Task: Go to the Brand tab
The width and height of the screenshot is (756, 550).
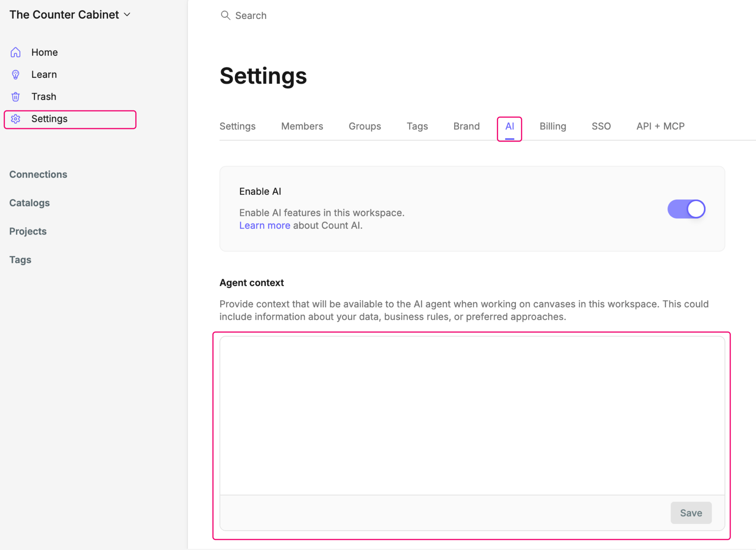Action: [x=466, y=126]
